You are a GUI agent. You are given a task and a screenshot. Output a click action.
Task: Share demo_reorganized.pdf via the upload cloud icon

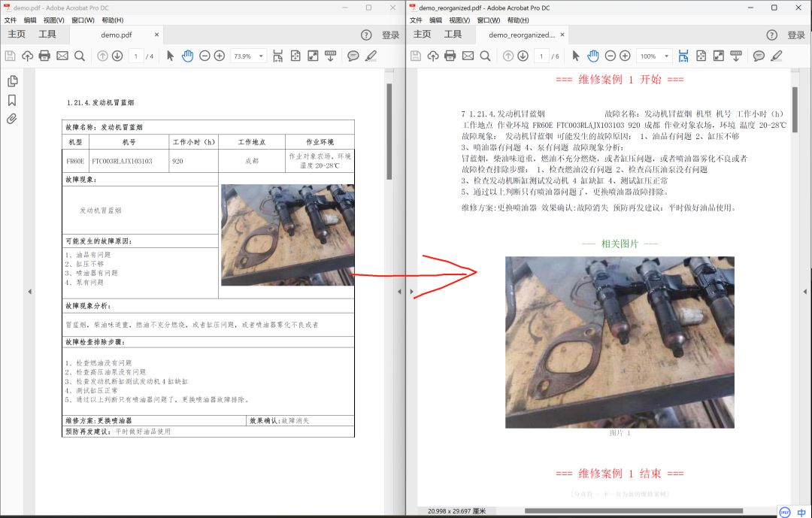432,55
